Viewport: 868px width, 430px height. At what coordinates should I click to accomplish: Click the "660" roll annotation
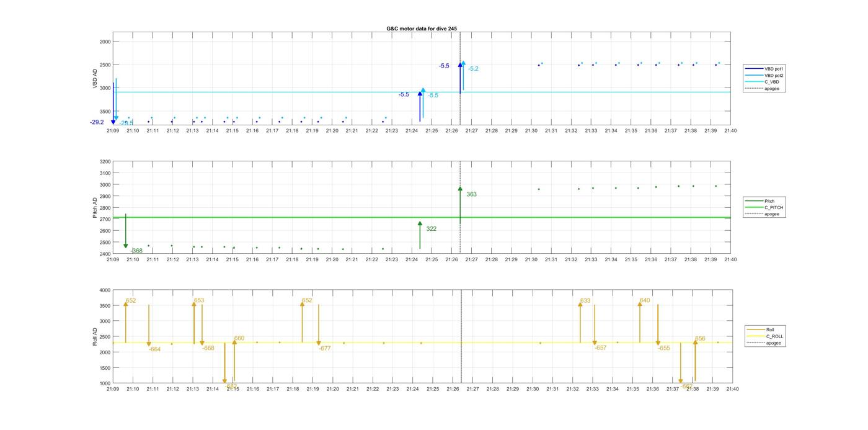(x=239, y=339)
